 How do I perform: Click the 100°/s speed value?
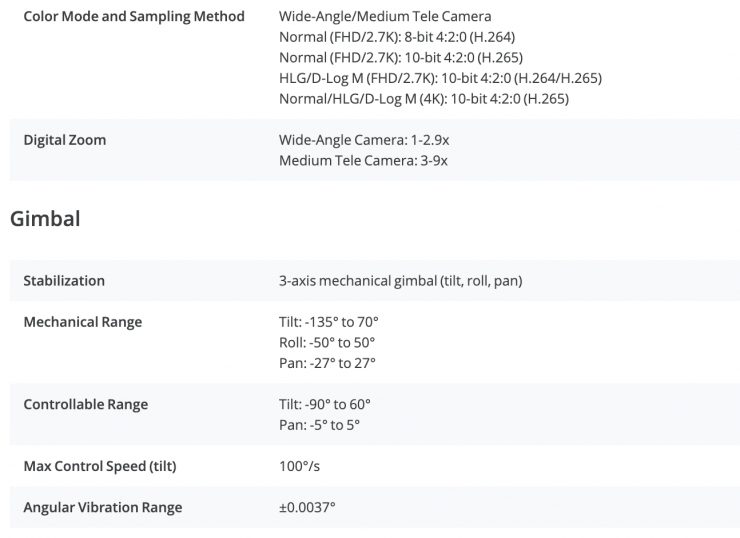coord(299,466)
